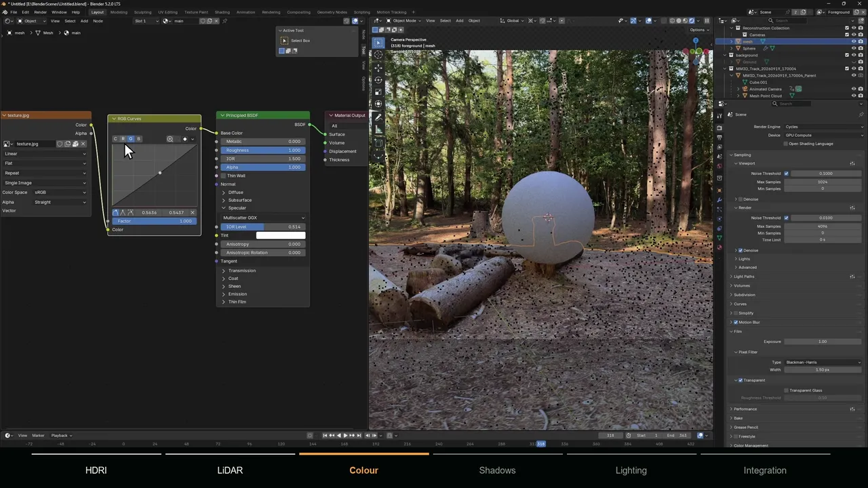Set curve handle type to Auto
This screenshot has width=868, height=488.
point(115,213)
